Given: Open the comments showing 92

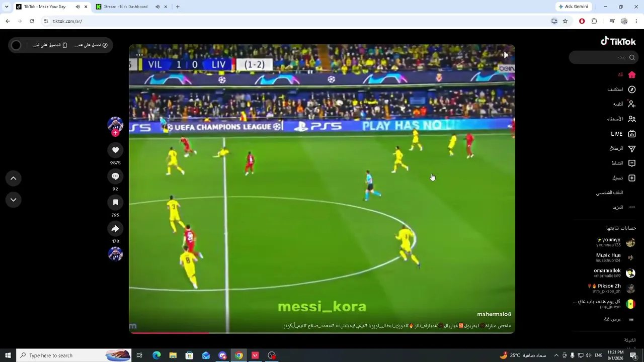Looking at the screenshot, I should click(x=115, y=176).
